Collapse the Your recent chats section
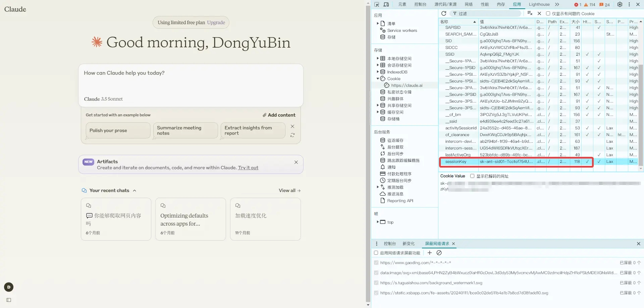Screen dimensions: 644x308 point(135,190)
